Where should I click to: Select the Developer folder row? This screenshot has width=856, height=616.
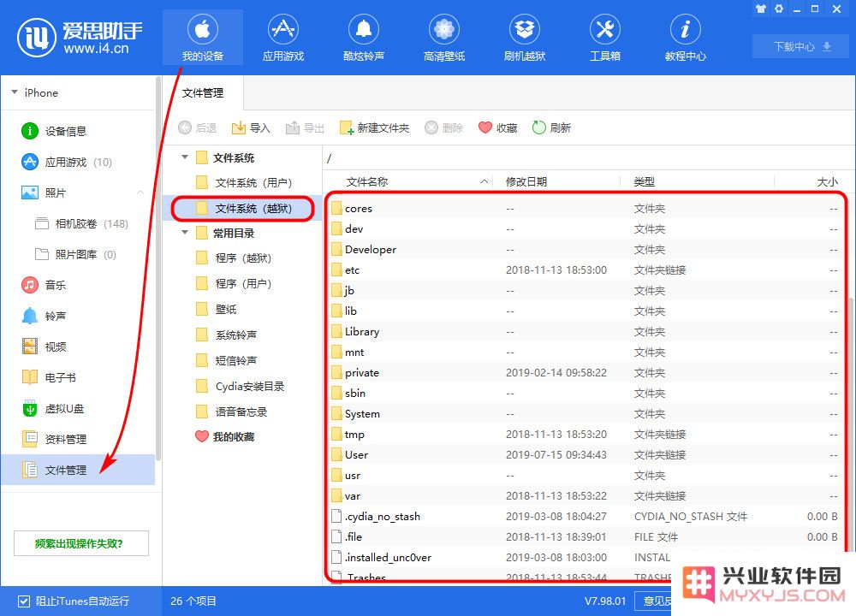[586, 249]
